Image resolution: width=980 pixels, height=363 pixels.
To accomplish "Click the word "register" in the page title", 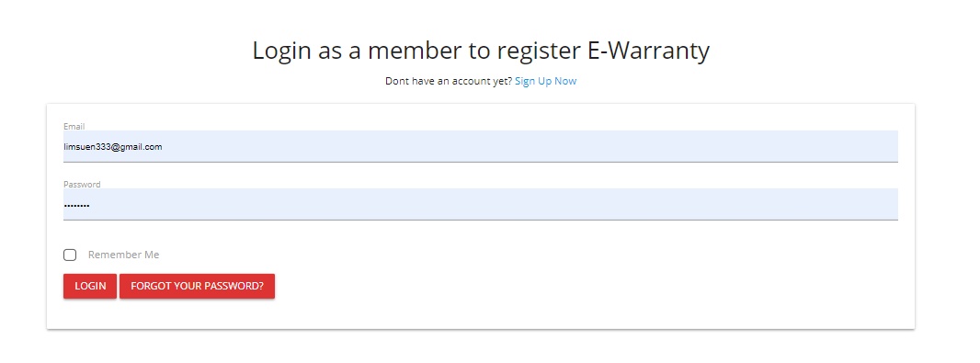I will click(x=540, y=51).
